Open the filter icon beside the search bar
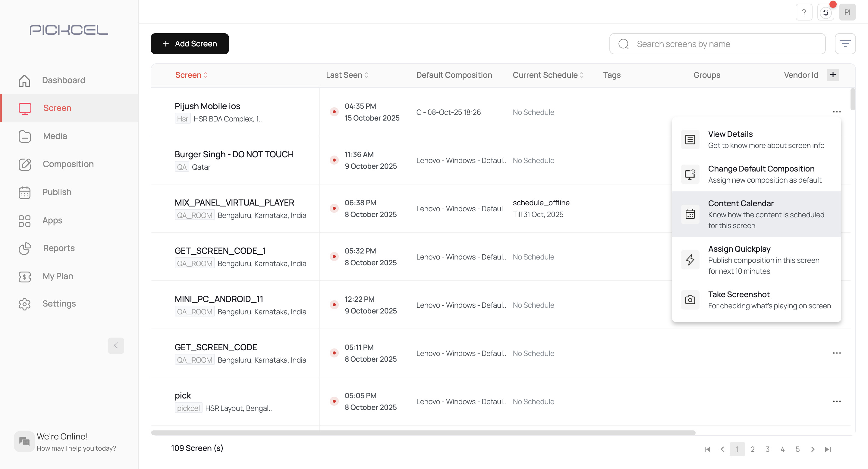868x469 pixels. (x=845, y=43)
